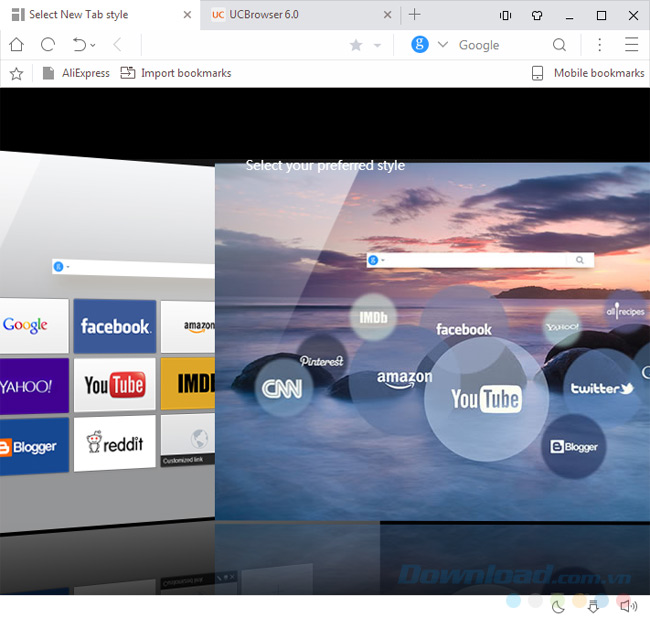Expand the undo history dropdown arrow

pyautogui.click(x=93, y=45)
